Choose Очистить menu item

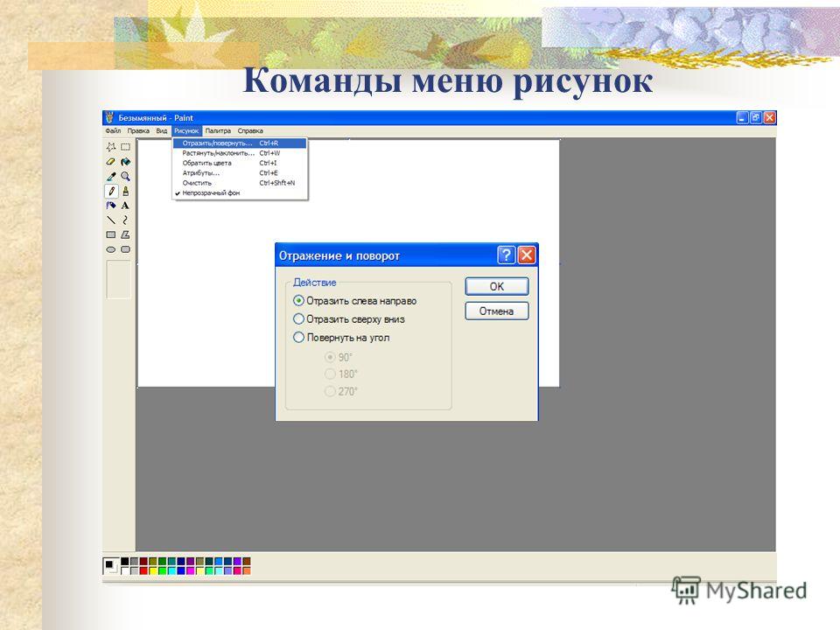[x=240, y=183]
